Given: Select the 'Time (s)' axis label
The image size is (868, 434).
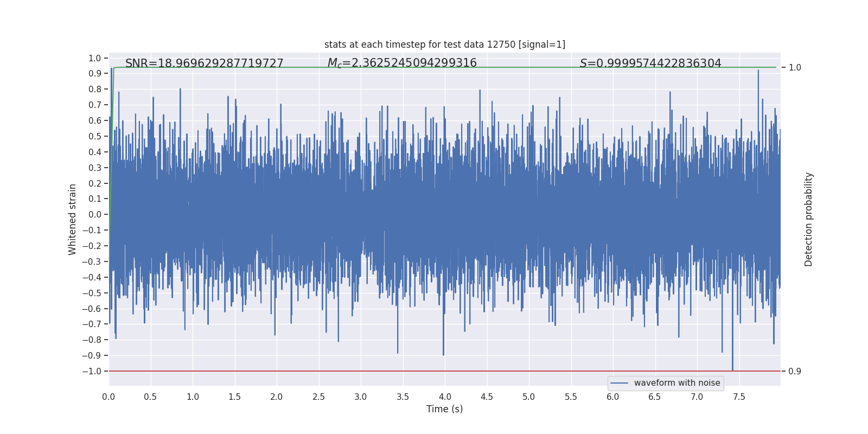Looking at the screenshot, I should coord(445,409).
